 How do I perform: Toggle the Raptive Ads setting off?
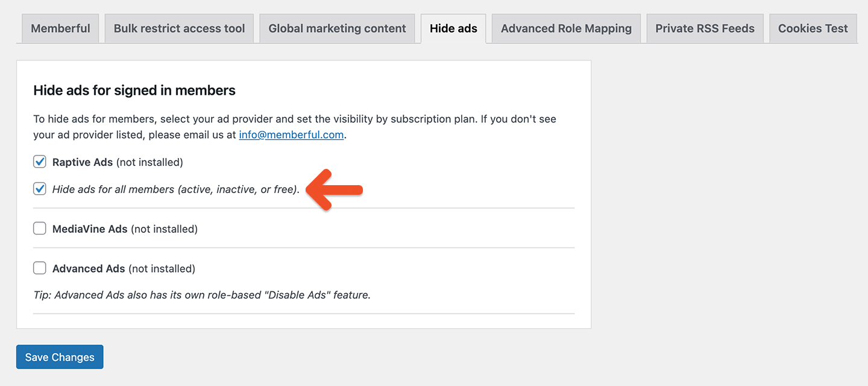[x=39, y=162]
